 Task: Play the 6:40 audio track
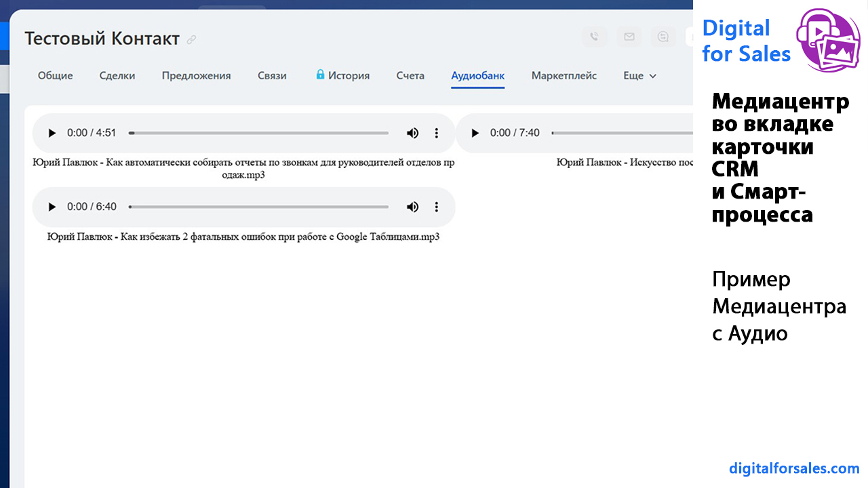(52, 207)
